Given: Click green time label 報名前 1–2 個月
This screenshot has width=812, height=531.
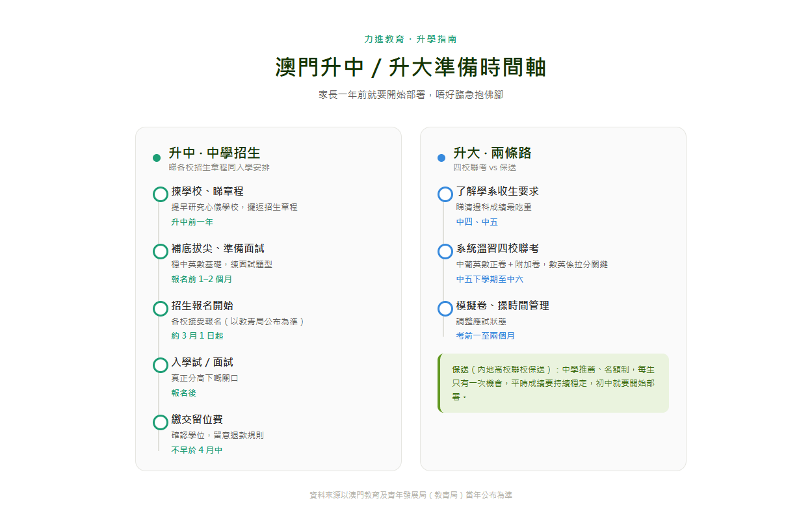Looking at the screenshot, I should pyautogui.click(x=202, y=279).
